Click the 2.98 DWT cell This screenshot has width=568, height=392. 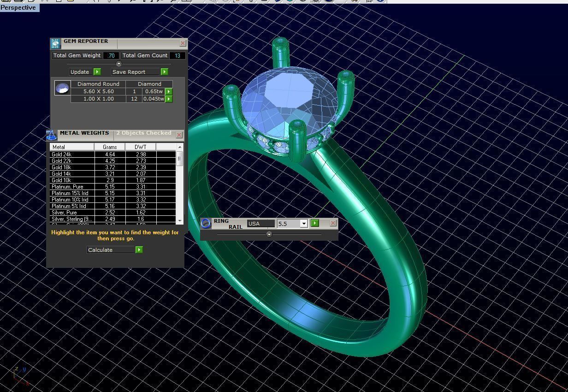(141, 154)
